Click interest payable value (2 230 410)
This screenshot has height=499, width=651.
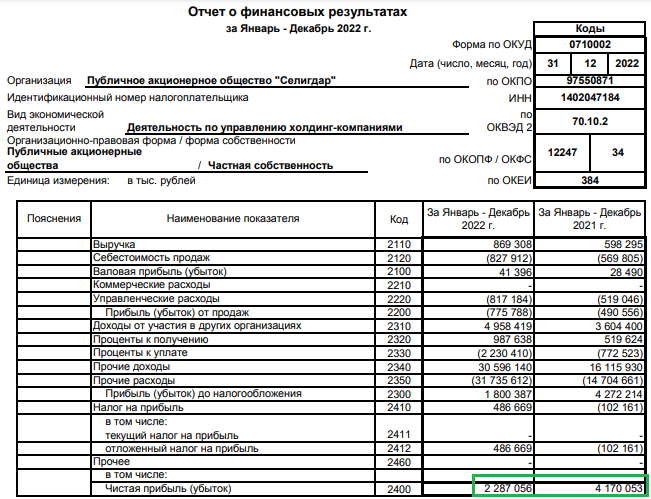coord(505,353)
